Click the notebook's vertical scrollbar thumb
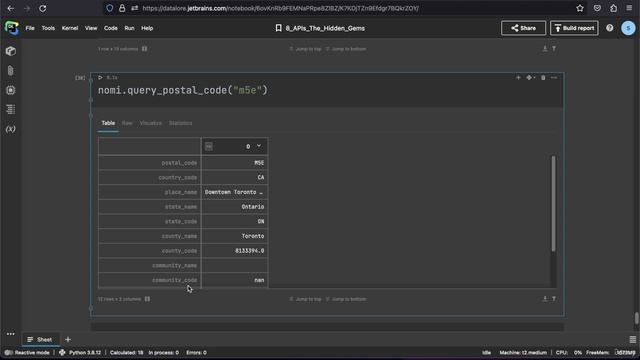Image resolution: width=640 pixels, height=360 pixels. 636,318
